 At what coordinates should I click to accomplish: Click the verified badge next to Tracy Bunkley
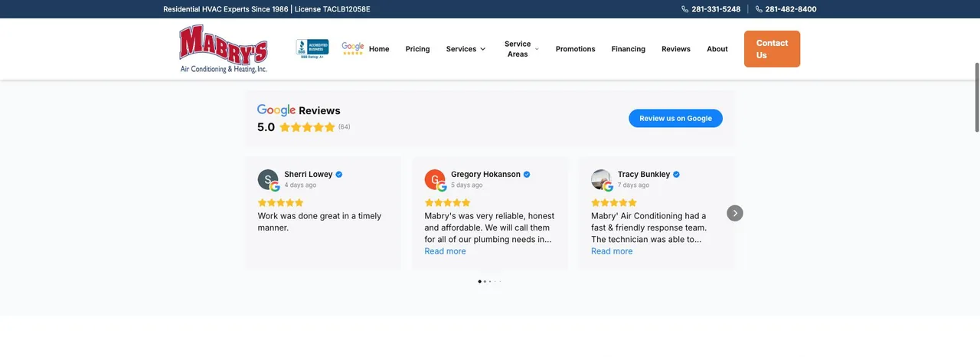(677, 175)
